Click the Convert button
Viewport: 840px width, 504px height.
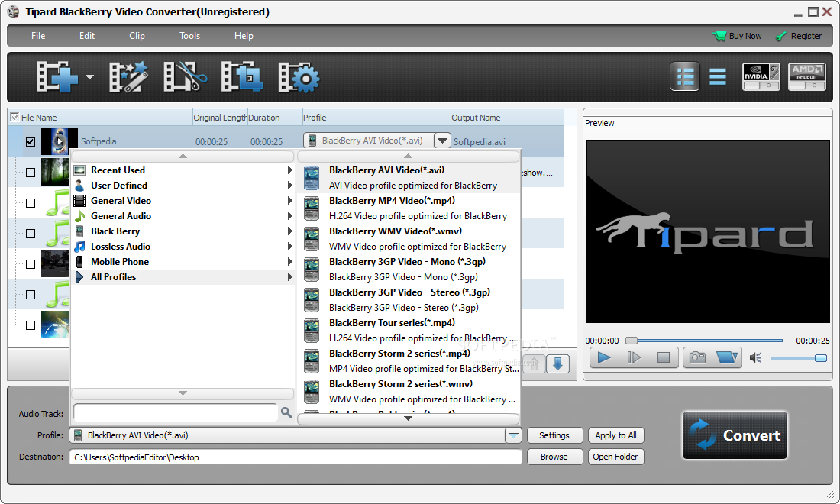tap(735, 435)
